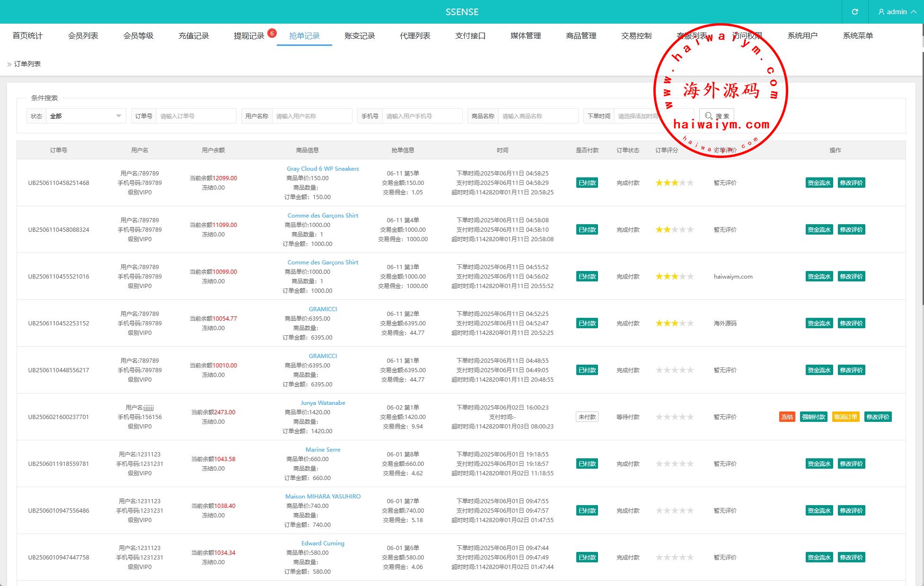Open the admin user menu
This screenshot has width=924, height=586.
click(897, 12)
